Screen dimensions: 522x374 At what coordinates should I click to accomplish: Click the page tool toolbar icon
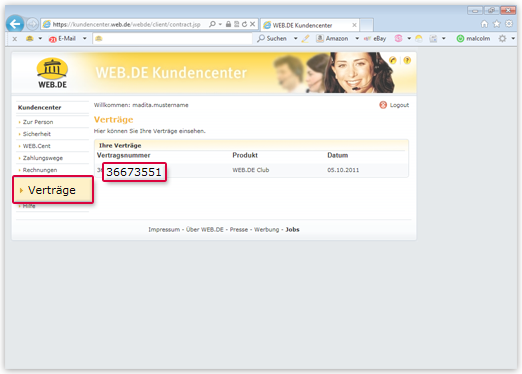pyautogui.click(x=433, y=39)
